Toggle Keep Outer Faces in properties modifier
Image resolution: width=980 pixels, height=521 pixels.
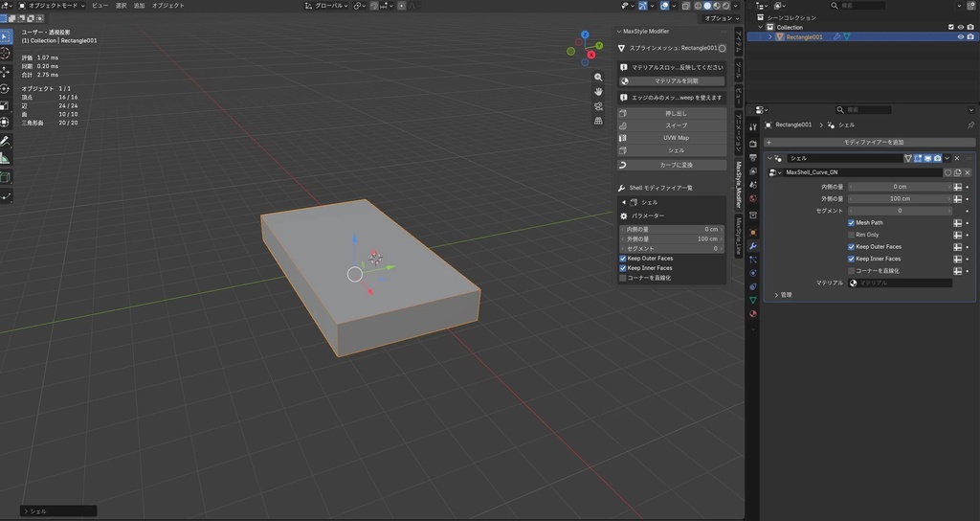851,246
